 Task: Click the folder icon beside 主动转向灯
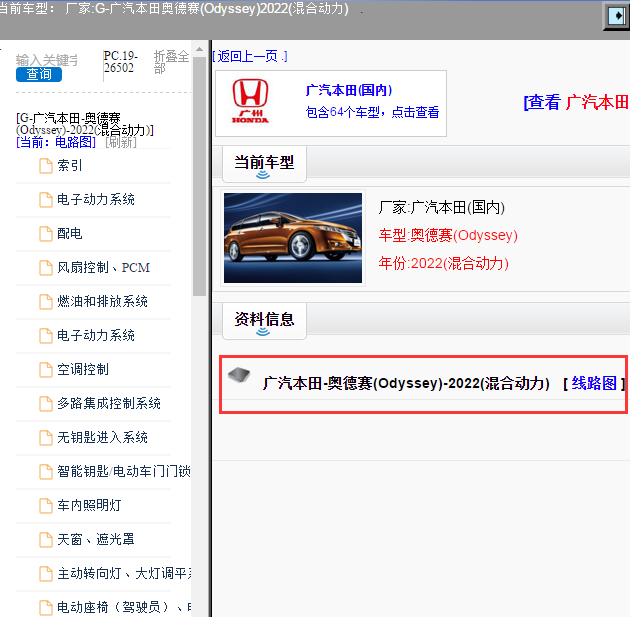click(46, 574)
